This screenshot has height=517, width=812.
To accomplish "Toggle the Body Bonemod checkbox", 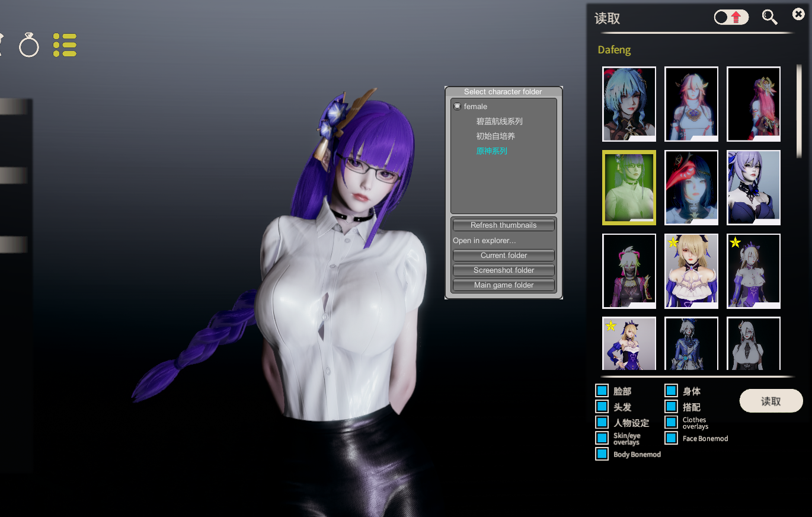I will pos(602,454).
